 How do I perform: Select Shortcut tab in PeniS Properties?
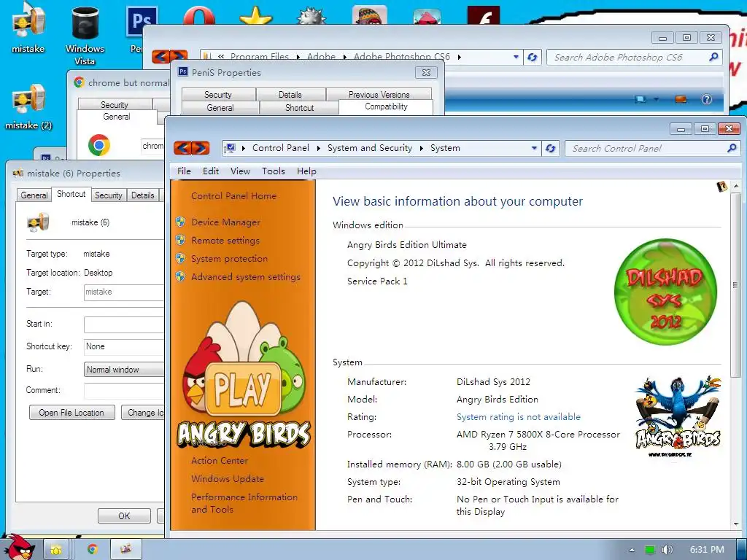299,108
